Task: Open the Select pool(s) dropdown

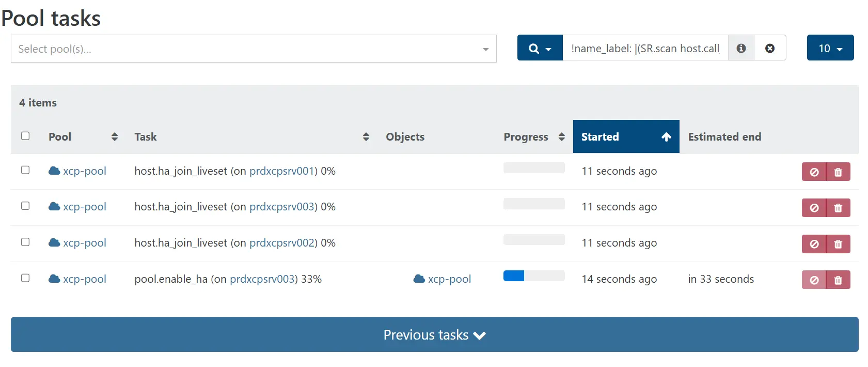Action: [x=253, y=49]
